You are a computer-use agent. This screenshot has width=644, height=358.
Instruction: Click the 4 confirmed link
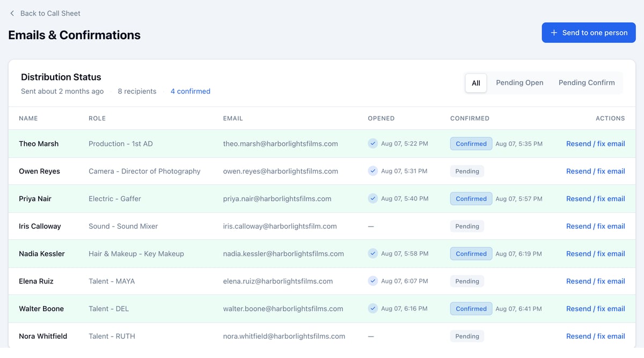(191, 91)
